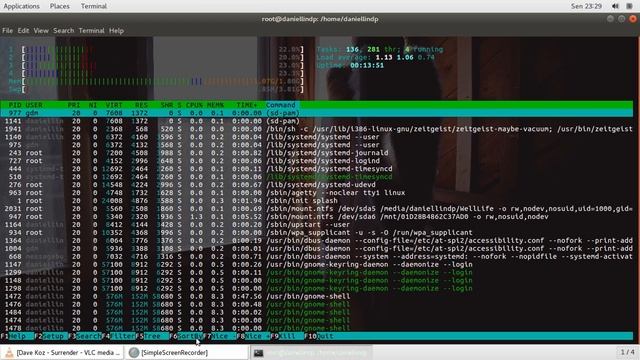Click the F6 SortBy function button
This screenshot has width=640, height=360.
(x=186, y=336)
